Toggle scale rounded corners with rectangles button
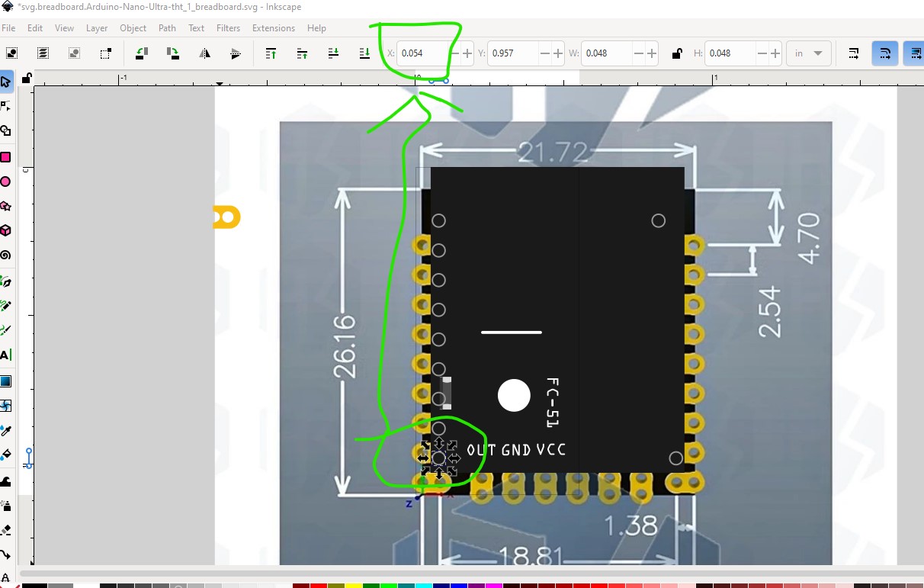The width and height of the screenshot is (924, 588). pyautogui.click(x=885, y=53)
